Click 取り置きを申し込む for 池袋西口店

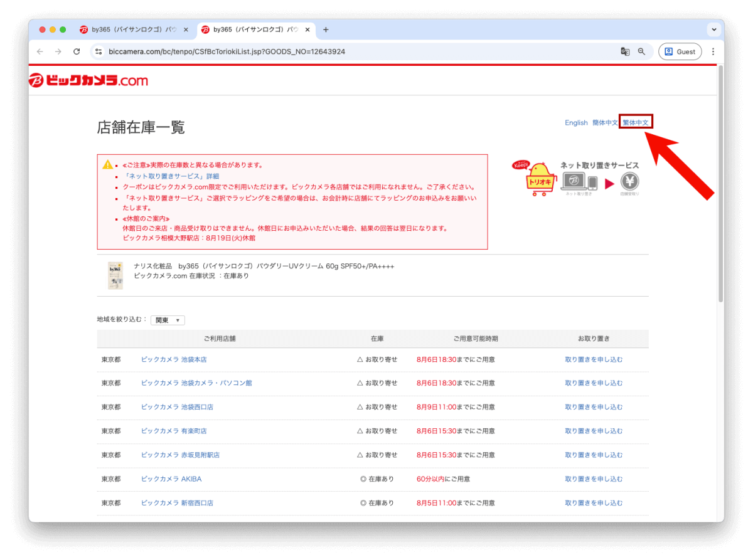[594, 407]
